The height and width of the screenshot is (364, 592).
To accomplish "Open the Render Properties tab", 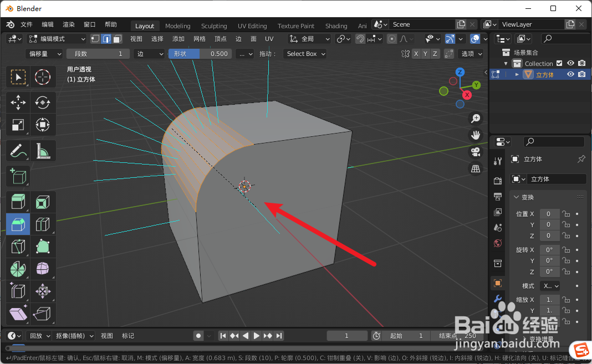I will coord(497,180).
